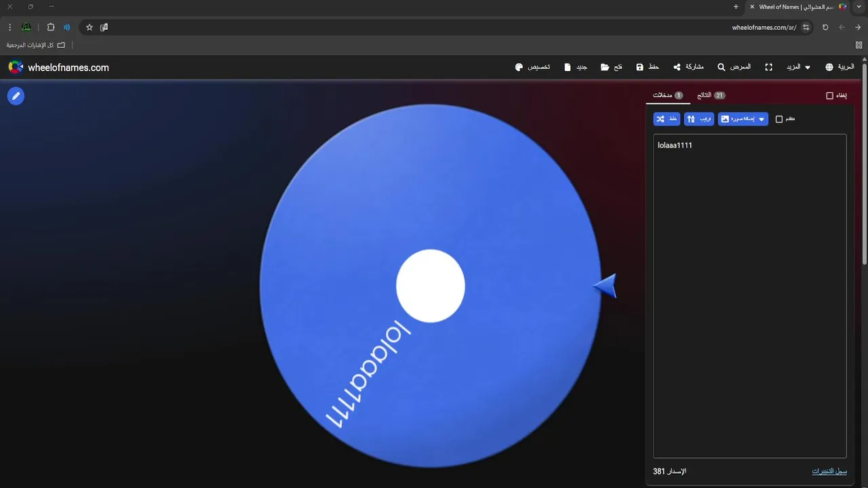Switch to the مدخلات (Entries) tab
The image size is (868, 488).
(x=668, y=96)
